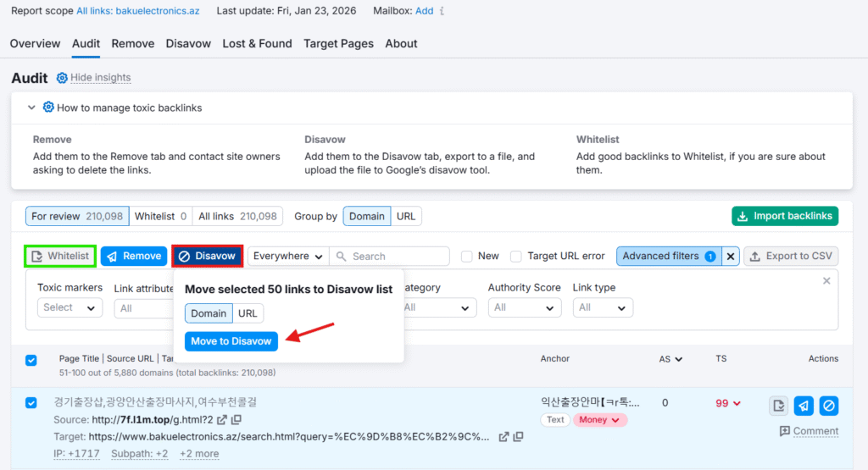Click Import backlinks button
Screen dimensions: 868x470
tap(785, 216)
